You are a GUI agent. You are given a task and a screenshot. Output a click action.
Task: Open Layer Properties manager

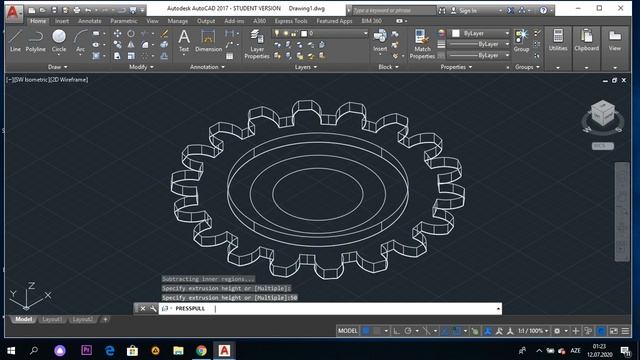point(257,44)
